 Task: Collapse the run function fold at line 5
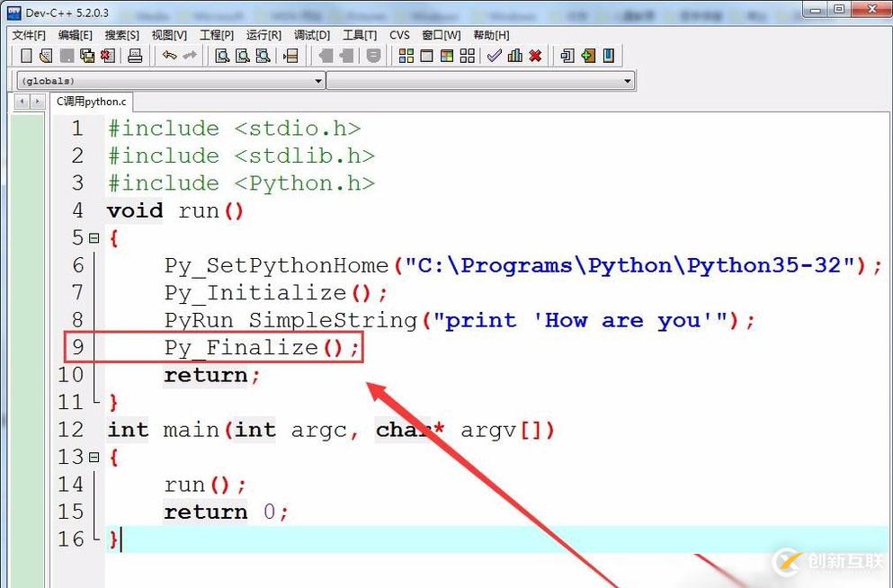click(94, 238)
